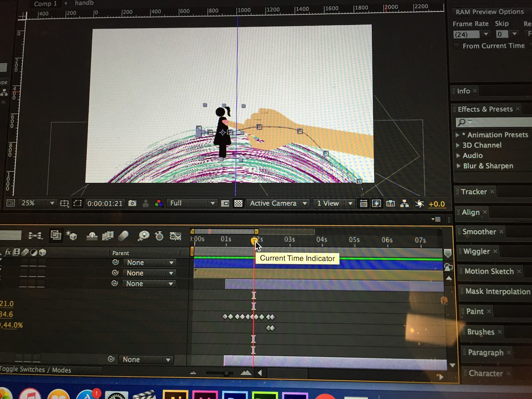Viewport: 532px width, 399px height.
Task: Open the Full resolution dropdown
Action: pos(192,203)
